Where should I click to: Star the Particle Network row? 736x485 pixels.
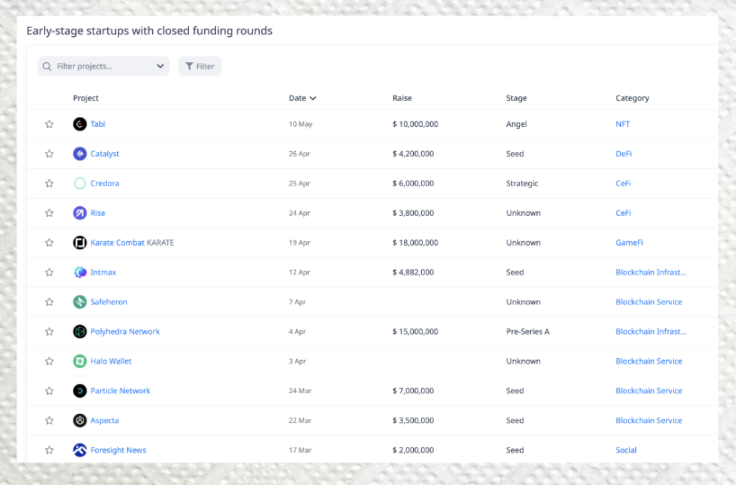click(x=49, y=391)
